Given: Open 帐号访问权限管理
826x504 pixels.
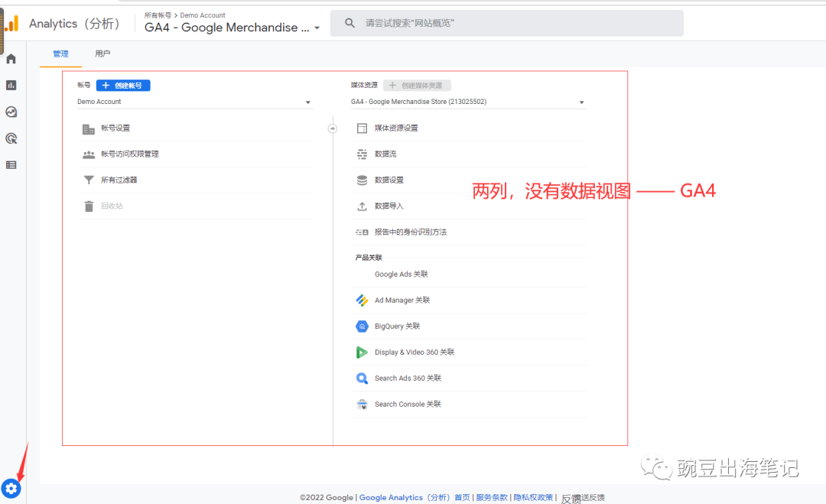Looking at the screenshot, I should [x=129, y=154].
